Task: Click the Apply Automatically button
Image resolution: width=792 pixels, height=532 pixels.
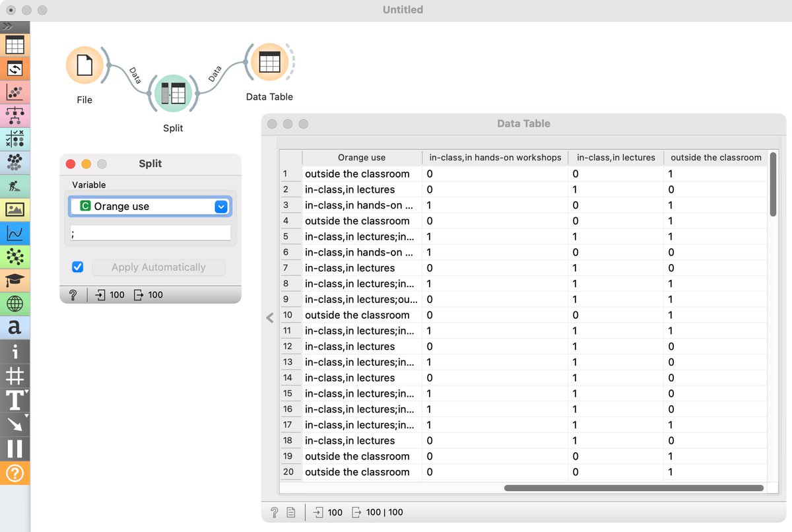Action: pos(158,267)
